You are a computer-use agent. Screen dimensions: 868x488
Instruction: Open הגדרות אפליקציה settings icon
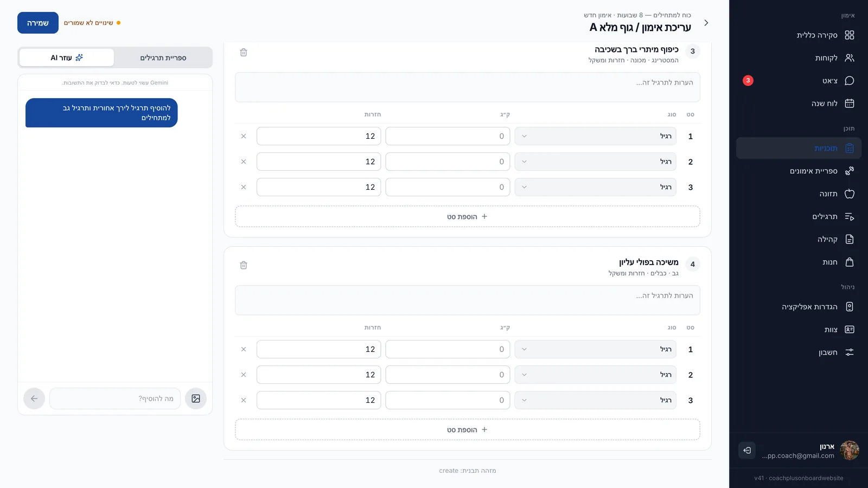tap(850, 307)
